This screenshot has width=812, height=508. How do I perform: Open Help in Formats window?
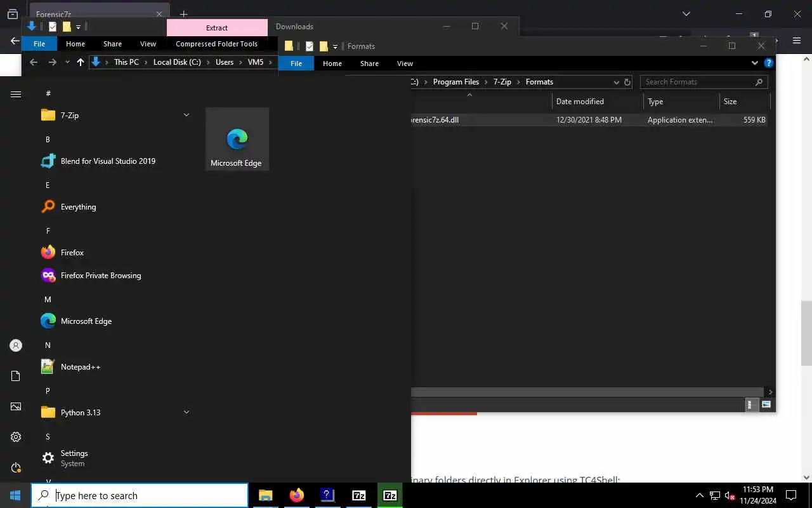(769, 63)
